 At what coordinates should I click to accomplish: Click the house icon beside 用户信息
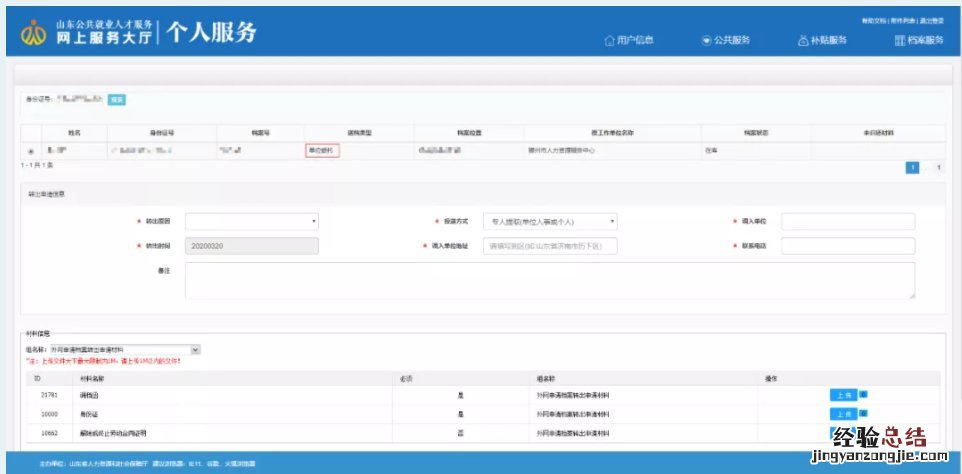609,41
